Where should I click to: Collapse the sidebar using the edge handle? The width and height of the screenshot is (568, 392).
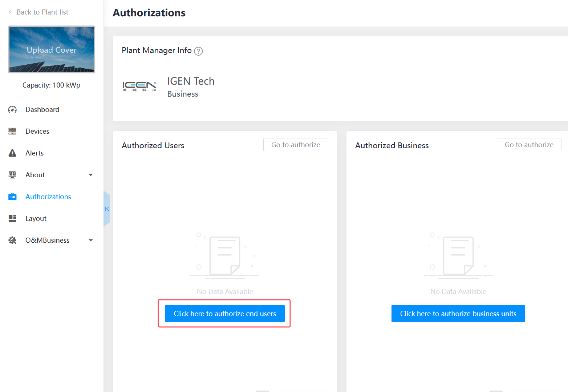pos(107,209)
